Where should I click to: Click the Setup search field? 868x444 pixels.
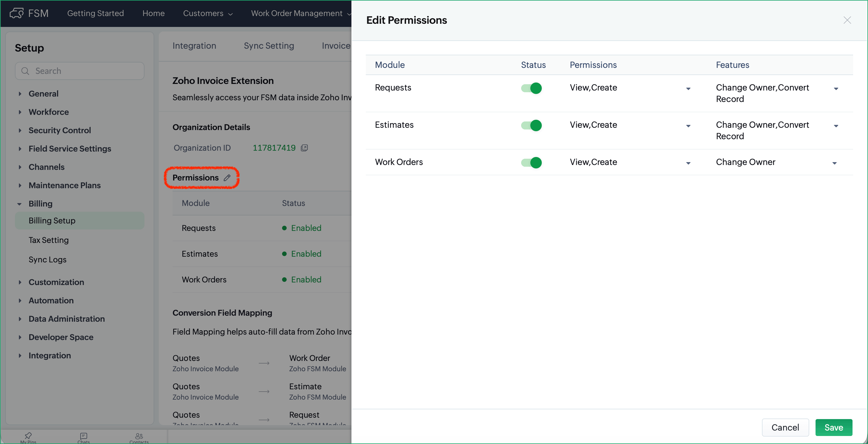click(84, 71)
